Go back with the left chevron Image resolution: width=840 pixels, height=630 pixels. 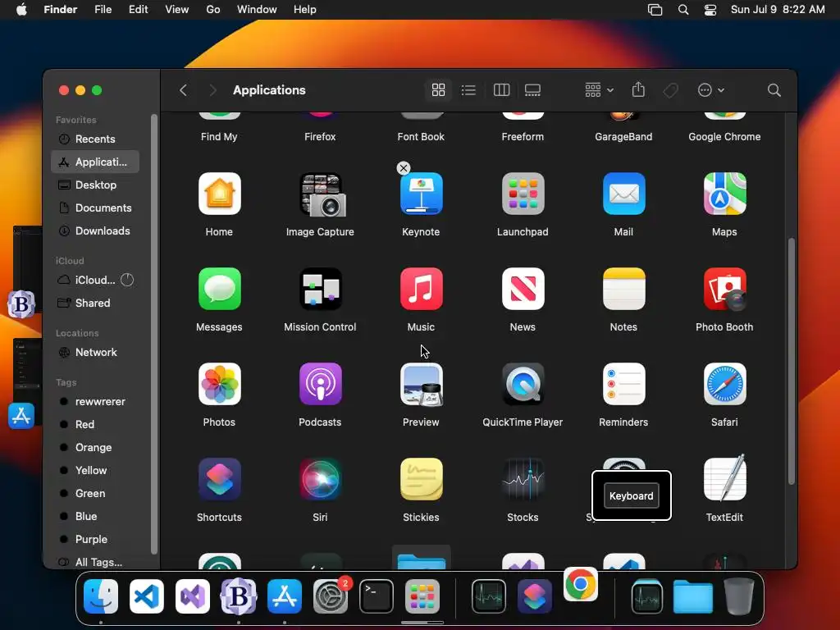[183, 90]
